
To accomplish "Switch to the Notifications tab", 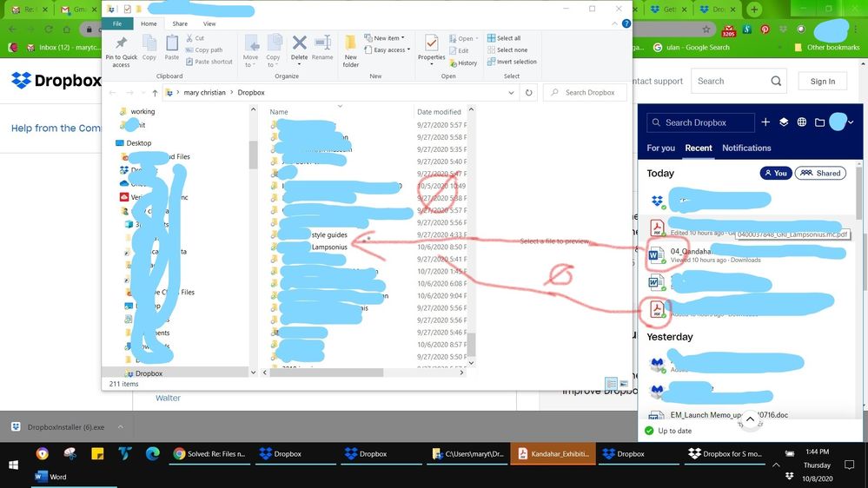I will point(746,148).
